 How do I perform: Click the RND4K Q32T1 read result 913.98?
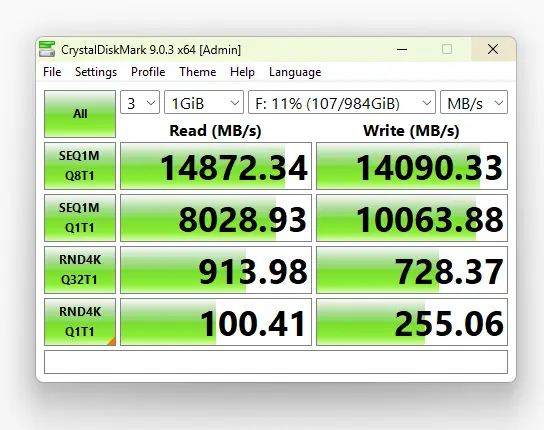click(x=216, y=270)
